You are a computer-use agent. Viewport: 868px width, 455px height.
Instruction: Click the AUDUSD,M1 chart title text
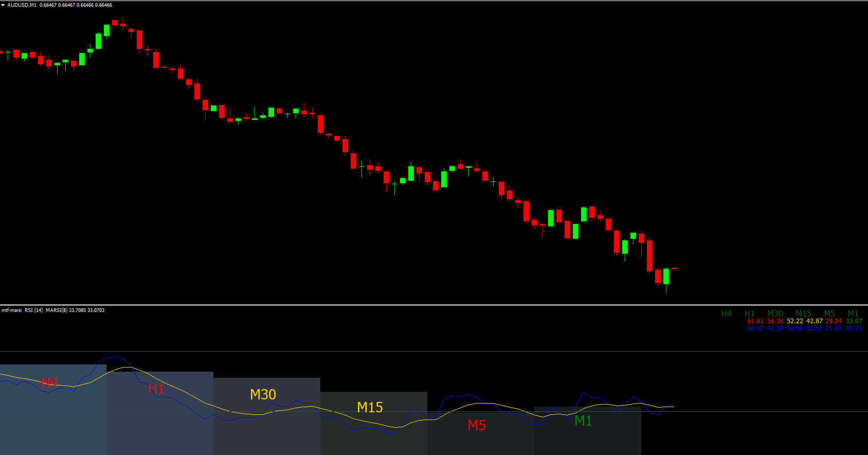(x=22, y=5)
